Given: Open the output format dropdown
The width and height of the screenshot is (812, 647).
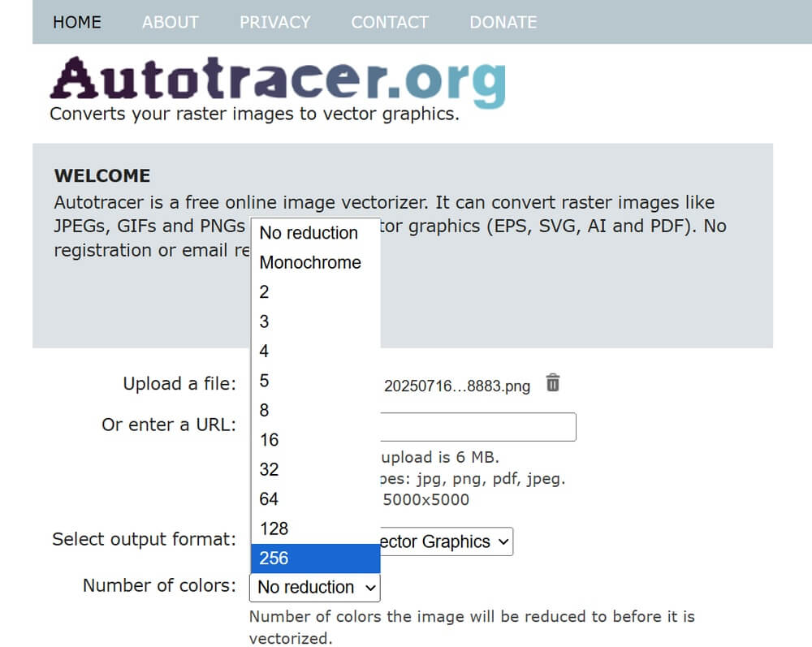Looking at the screenshot, I should 446,541.
